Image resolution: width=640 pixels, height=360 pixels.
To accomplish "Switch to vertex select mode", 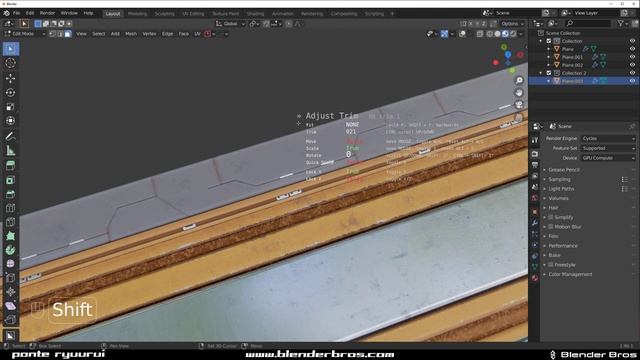I will pos(53,34).
